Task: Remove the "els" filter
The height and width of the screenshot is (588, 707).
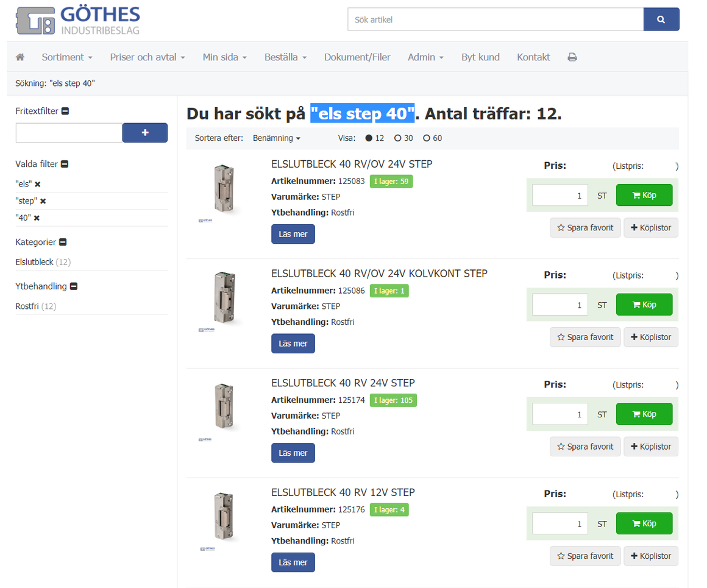Action: click(x=38, y=184)
